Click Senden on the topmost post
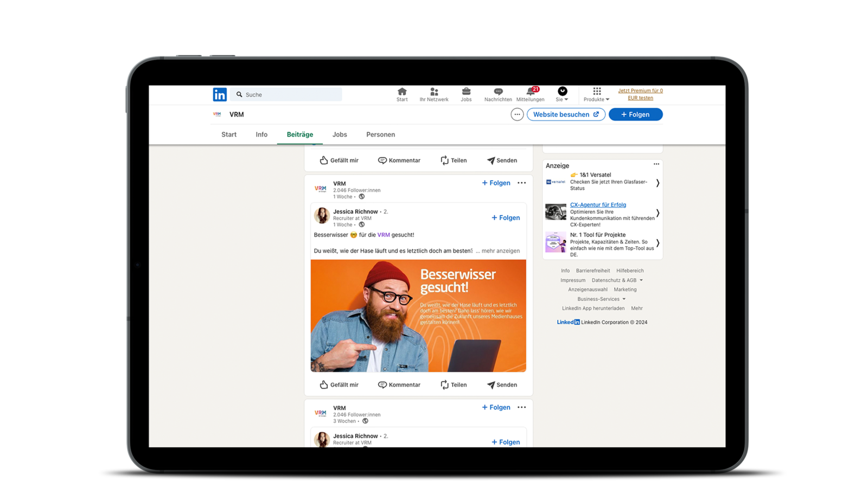The height and width of the screenshot is (488, 868). 502,160
